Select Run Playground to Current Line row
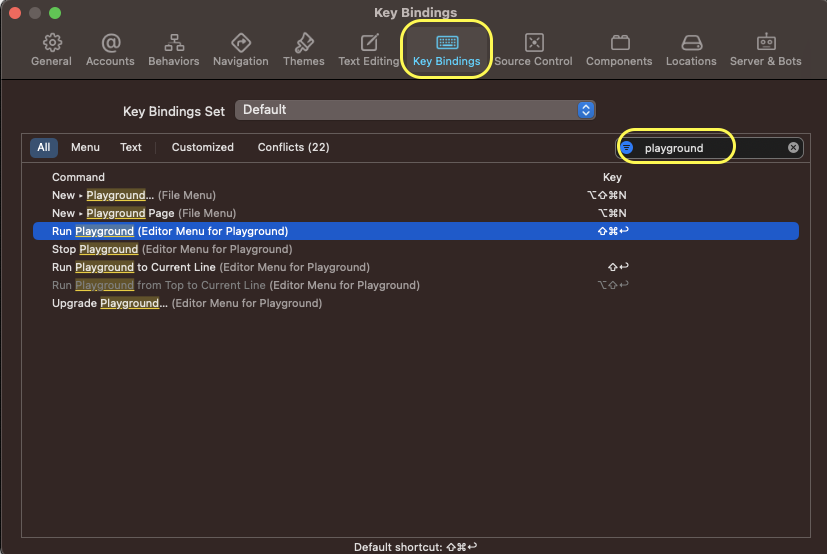827x554 pixels. 416,267
